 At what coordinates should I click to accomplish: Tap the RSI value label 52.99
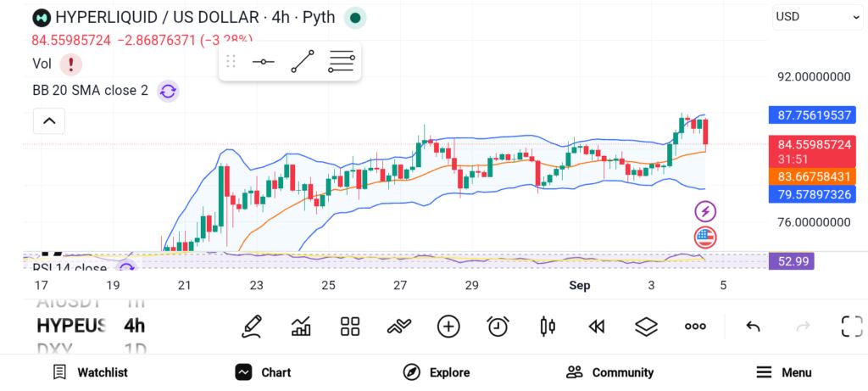792,261
